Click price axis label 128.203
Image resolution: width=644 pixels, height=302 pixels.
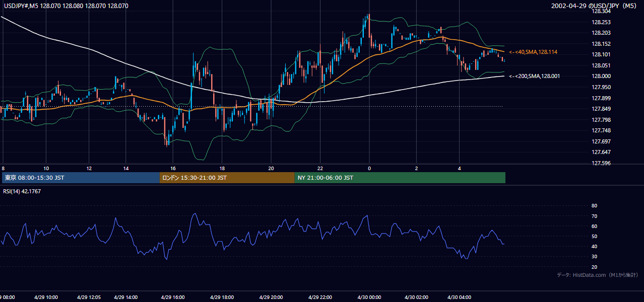pos(602,33)
